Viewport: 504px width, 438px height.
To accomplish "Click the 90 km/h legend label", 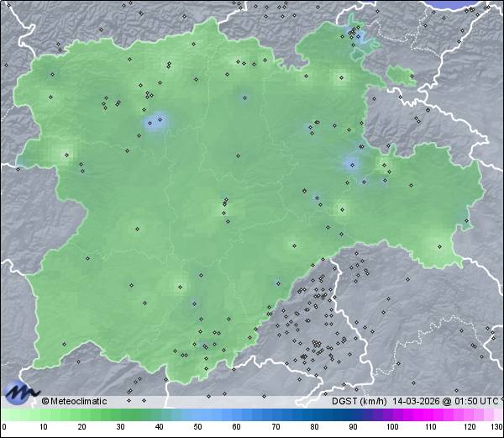I will click(x=353, y=428).
